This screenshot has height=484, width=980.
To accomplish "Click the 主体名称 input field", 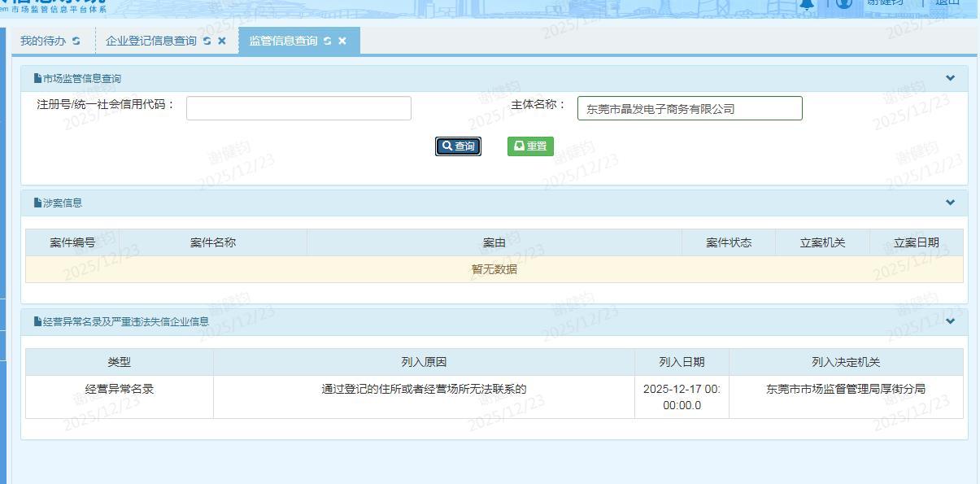I will tap(690, 108).
